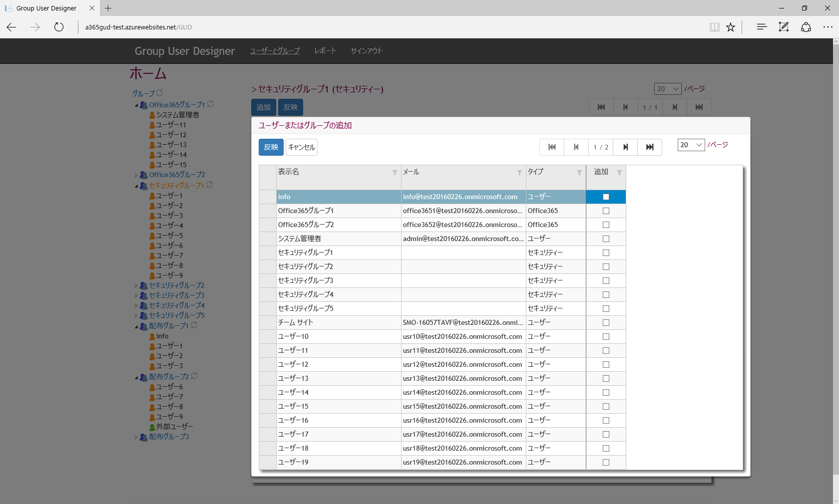The height and width of the screenshot is (504, 839).
Task: Go to first page in add dialog
Action: [x=552, y=147]
